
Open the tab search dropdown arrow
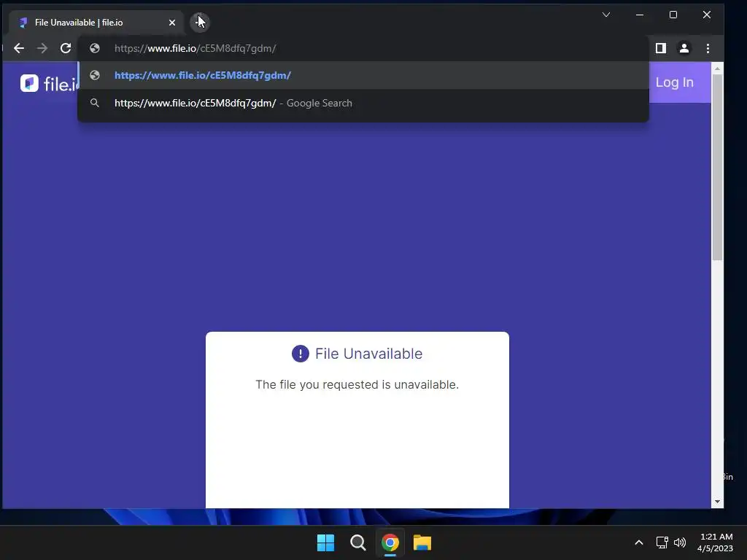point(606,15)
